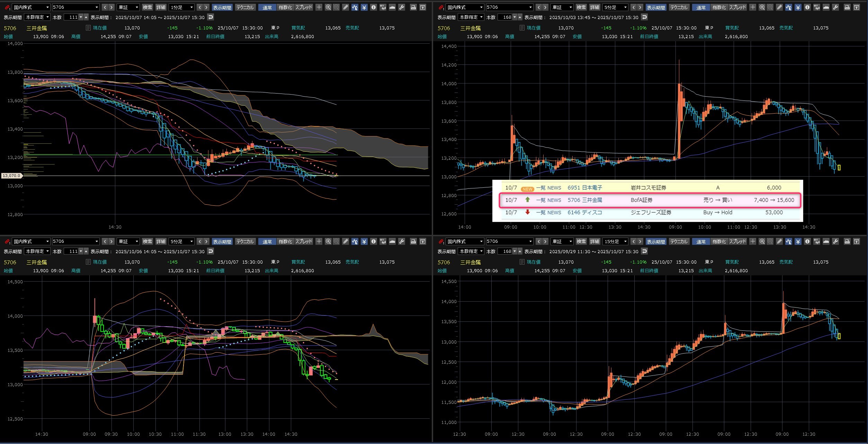
Task: Toggle cursor-tracking chart icon in bottom-left toolbar
Action: click(x=355, y=241)
